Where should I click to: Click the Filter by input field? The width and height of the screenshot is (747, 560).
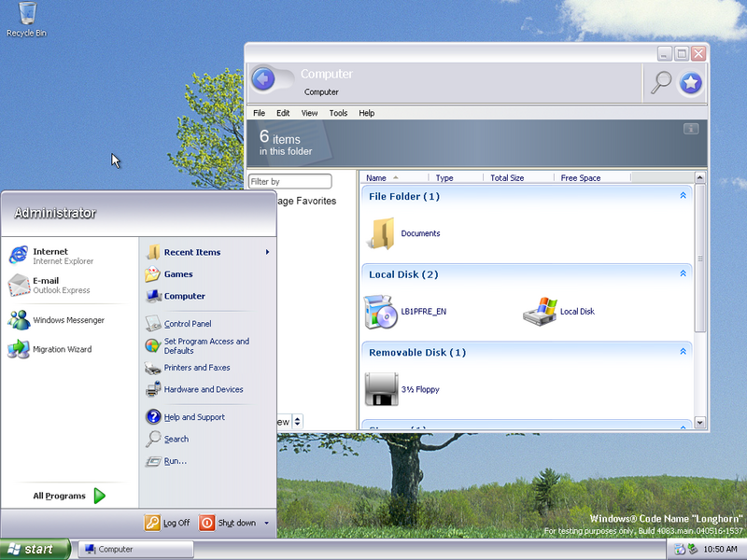(289, 181)
